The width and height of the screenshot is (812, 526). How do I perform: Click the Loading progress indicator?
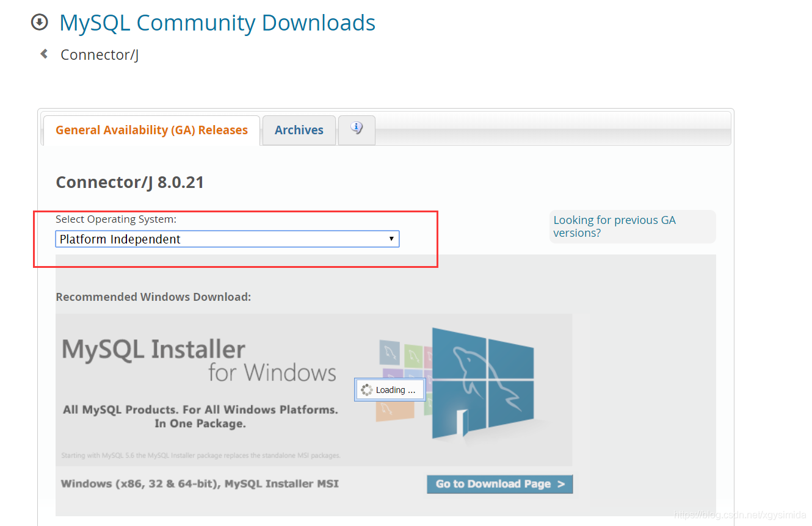[390, 389]
